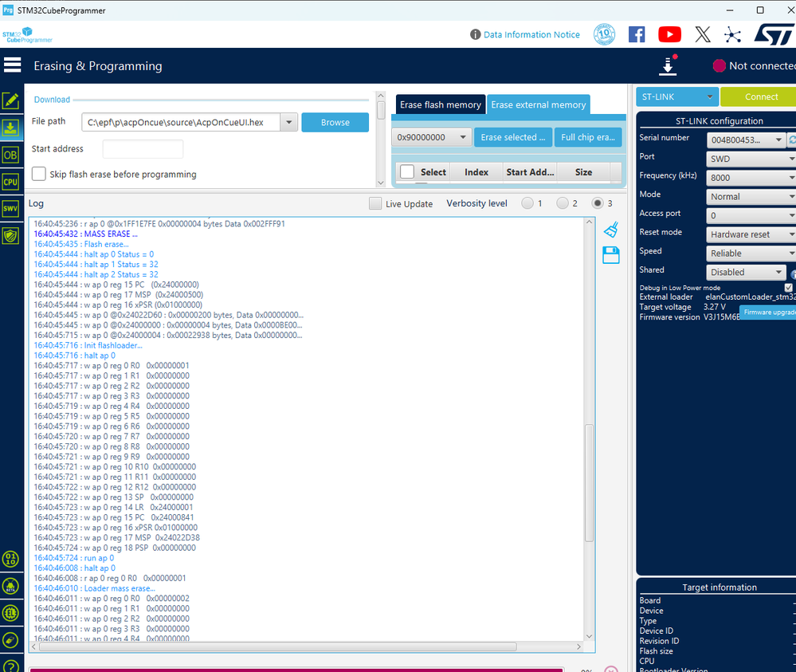Set verbosity level to 2
Image resolution: width=796 pixels, height=672 pixels.
tap(562, 203)
